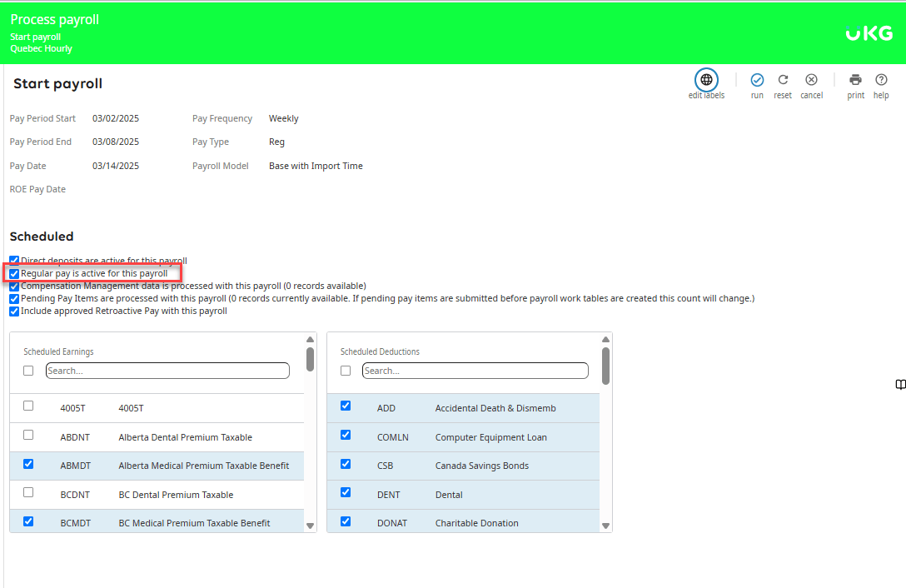Uncheck the DENT Dental checkbox
This screenshot has height=588, width=906.
point(346,492)
